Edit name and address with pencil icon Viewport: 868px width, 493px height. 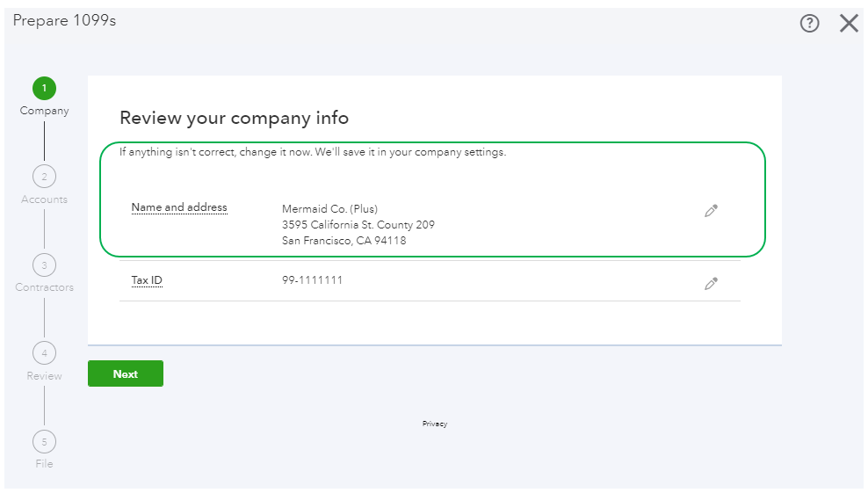point(712,211)
